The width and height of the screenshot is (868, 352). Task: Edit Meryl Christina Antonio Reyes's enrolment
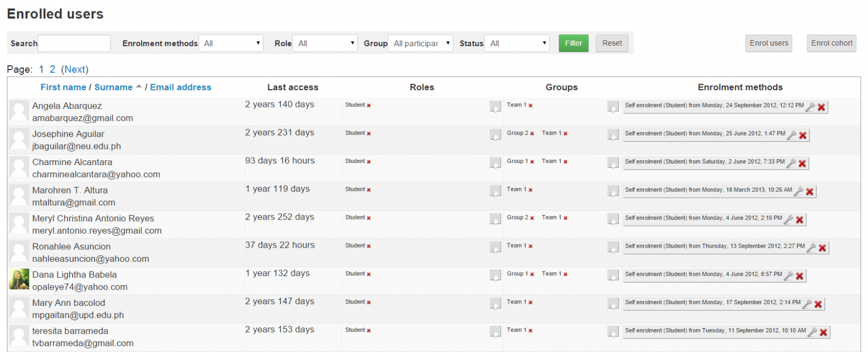pos(789,219)
